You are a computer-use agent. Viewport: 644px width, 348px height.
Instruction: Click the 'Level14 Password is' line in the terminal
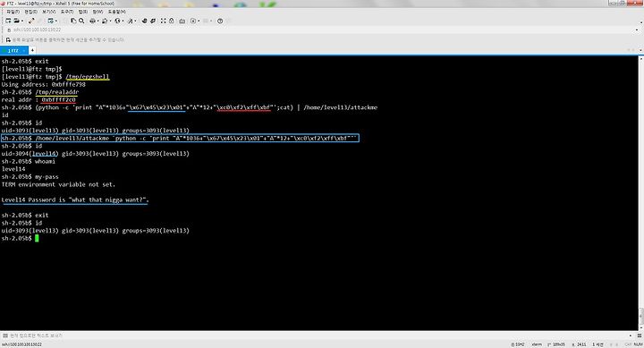click(75, 200)
